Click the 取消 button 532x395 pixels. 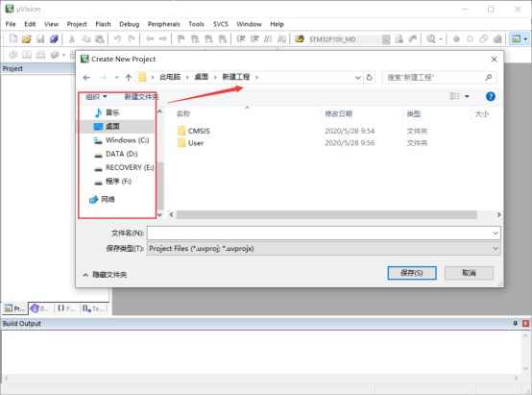coord(469,273)
